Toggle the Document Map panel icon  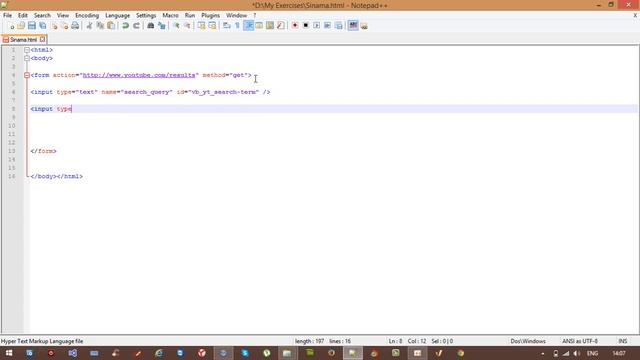270,26
